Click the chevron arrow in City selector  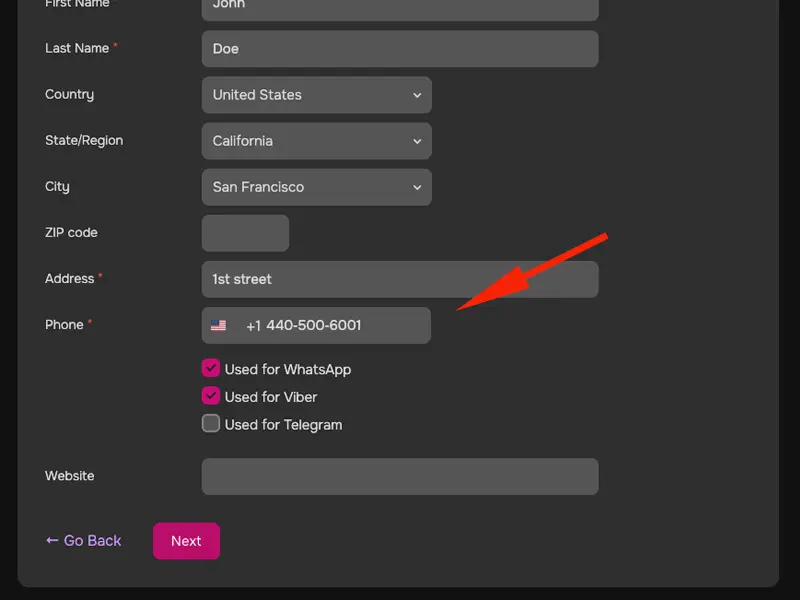(x=417, y=187)
